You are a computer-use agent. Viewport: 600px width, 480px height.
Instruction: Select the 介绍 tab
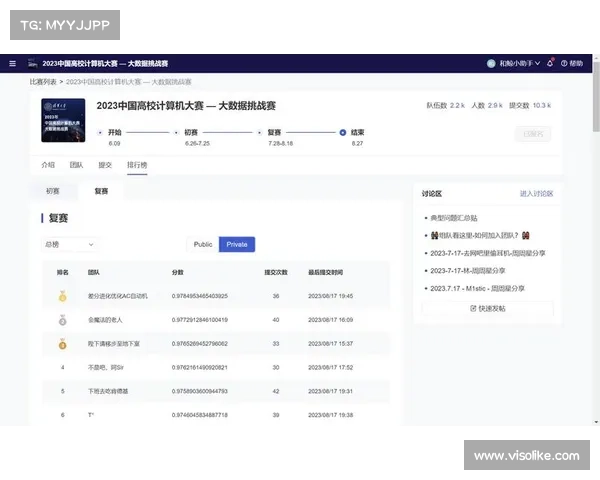[x=48, y=164]
